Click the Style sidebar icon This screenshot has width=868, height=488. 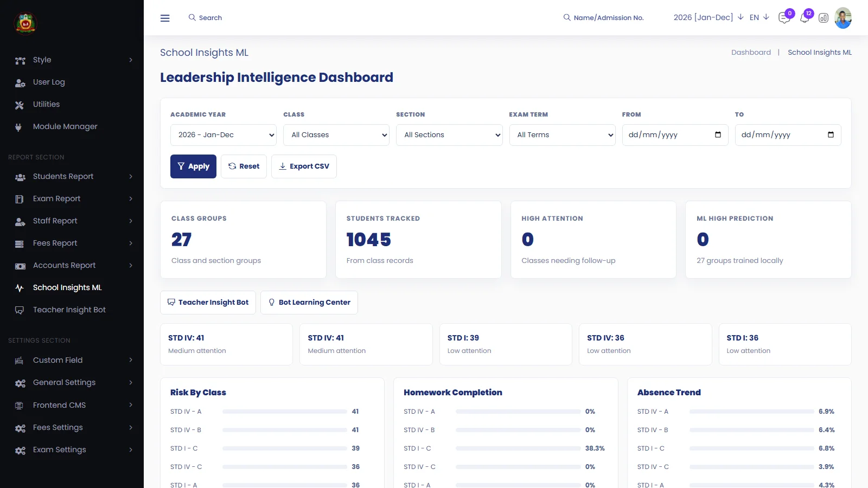tap(20, 60)
